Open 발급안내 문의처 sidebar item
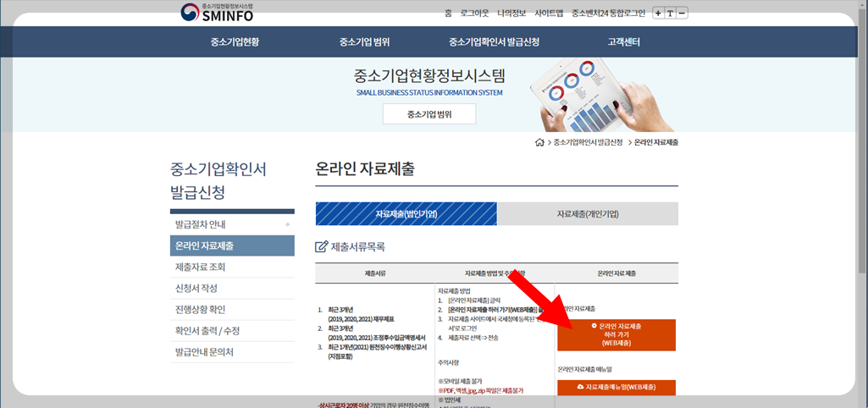The width and height of the screenshot is (868, 408). pyautogui.click(x=232, y=352)
